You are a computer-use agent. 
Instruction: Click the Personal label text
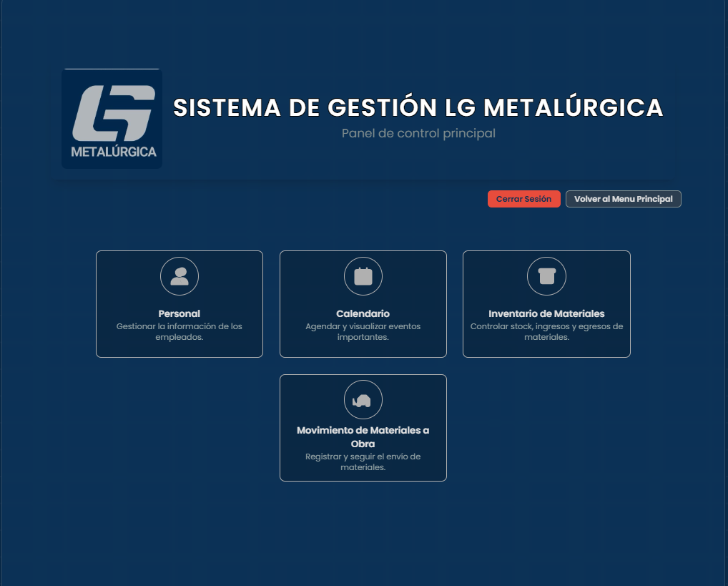click(x=179, y=313)
